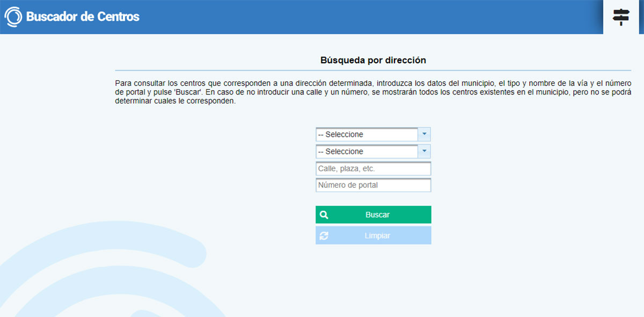The height and width of the screenshot is (317, 644).
Task: Click the horizontal divider line under the heading
Action: (373, 70)
